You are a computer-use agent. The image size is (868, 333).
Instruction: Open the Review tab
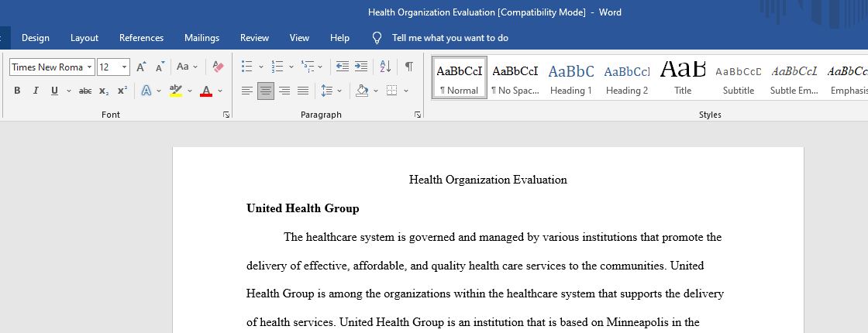click(254, 38)
